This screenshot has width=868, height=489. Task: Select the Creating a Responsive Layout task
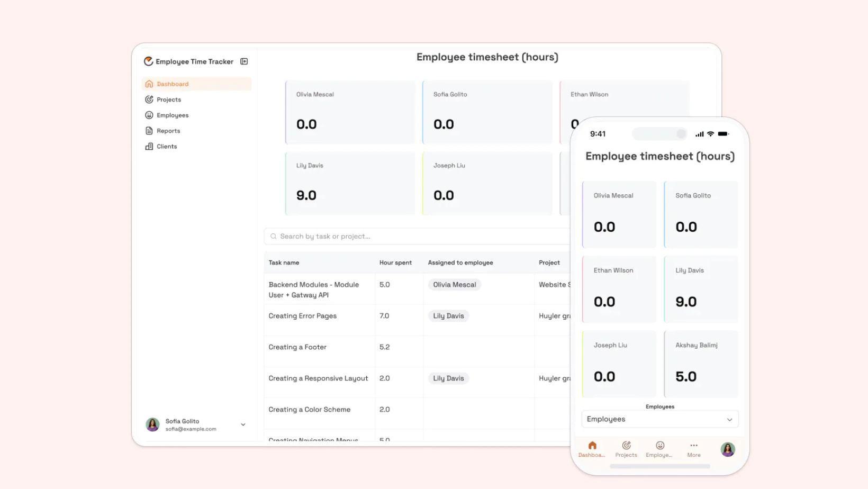[x=318, y=378]
